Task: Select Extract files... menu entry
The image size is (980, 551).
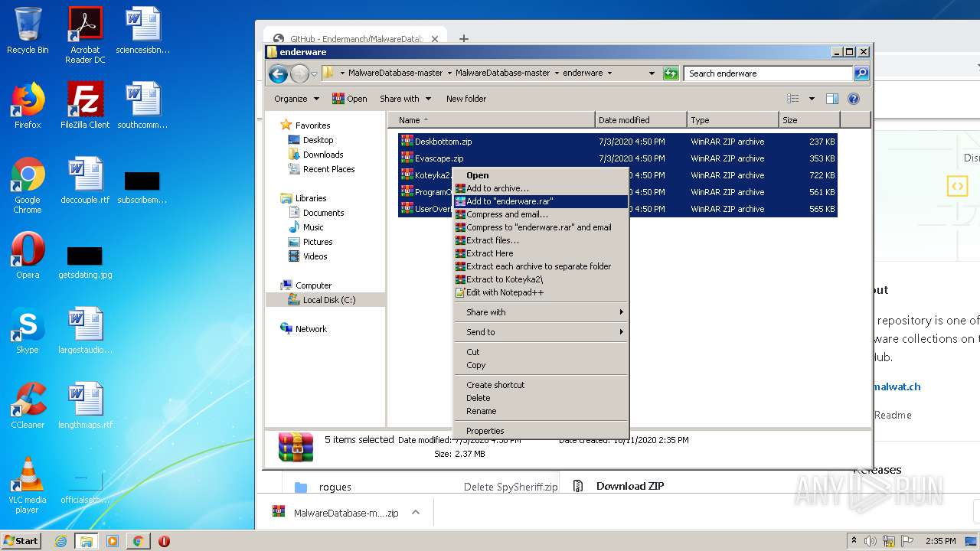Action: point(541,240)
